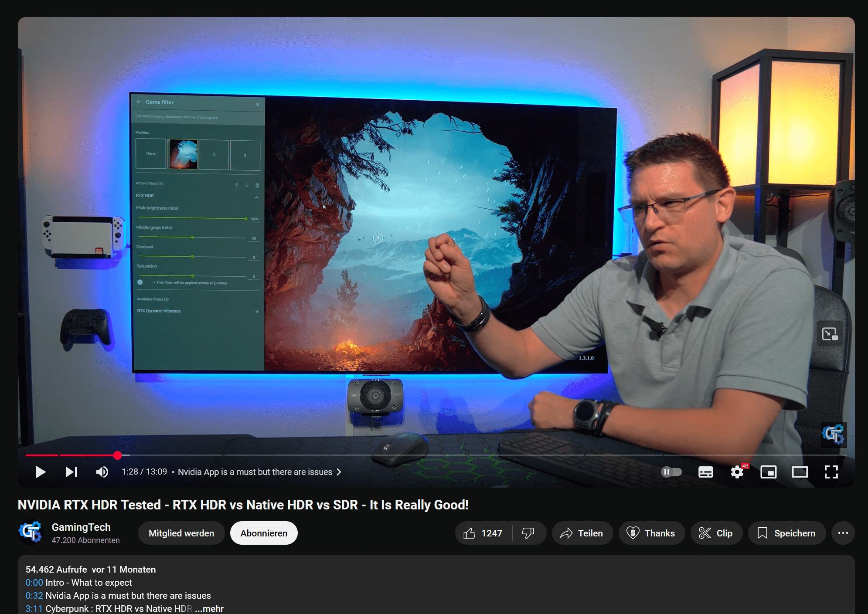Screen dimensions: 868x614
Task: Open the more actions three-dot menu
Action: coord(843,533)
